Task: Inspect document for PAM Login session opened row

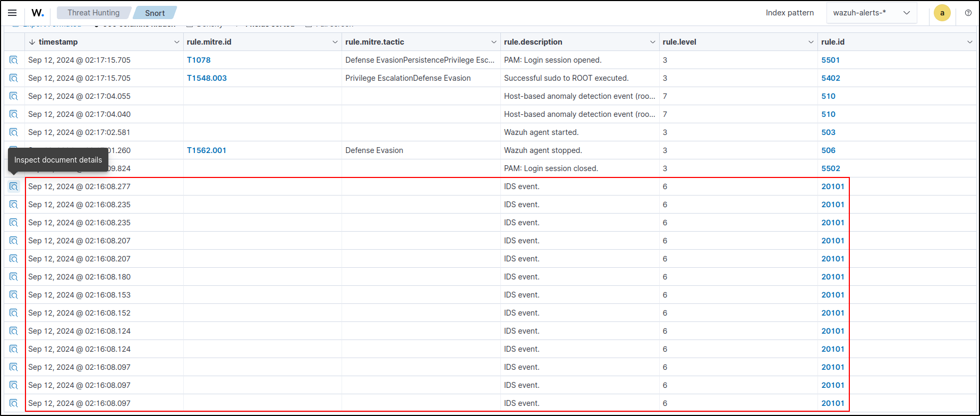Action: pyautogui.click(x=14, y=60)
